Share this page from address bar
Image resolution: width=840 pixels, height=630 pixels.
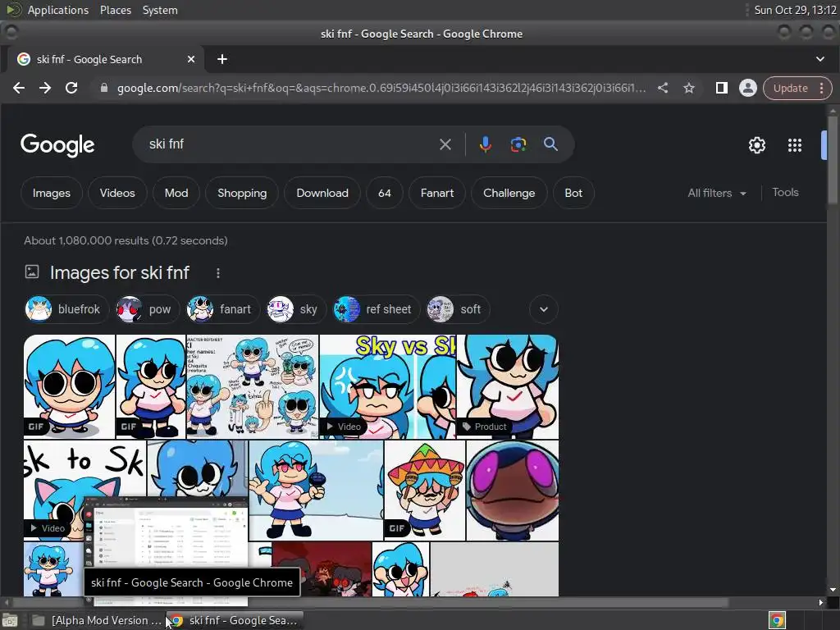(663, 89)
